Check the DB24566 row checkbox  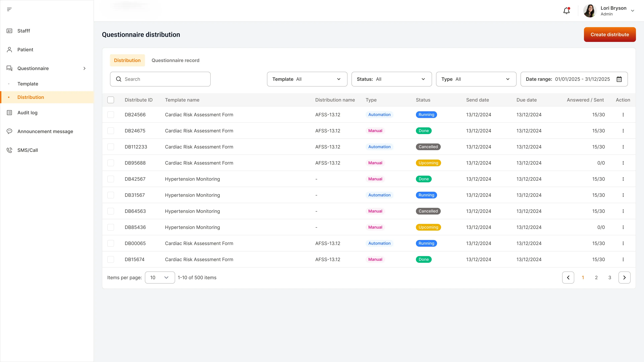pyautogui.click(x=111, y=115)
